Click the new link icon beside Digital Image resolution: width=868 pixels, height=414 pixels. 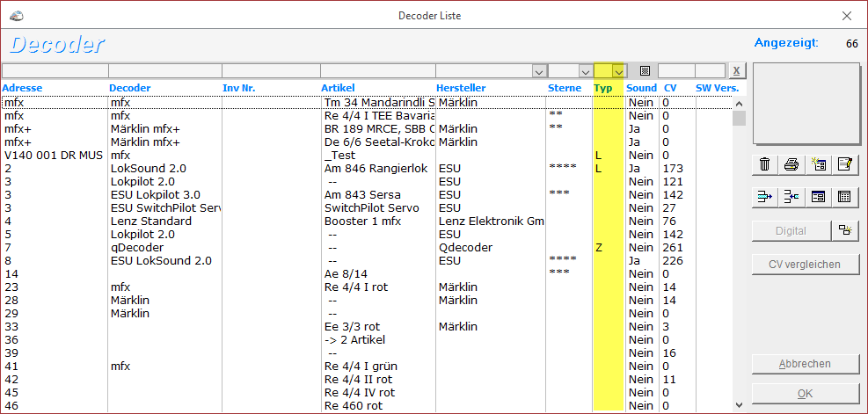point(845,231)
